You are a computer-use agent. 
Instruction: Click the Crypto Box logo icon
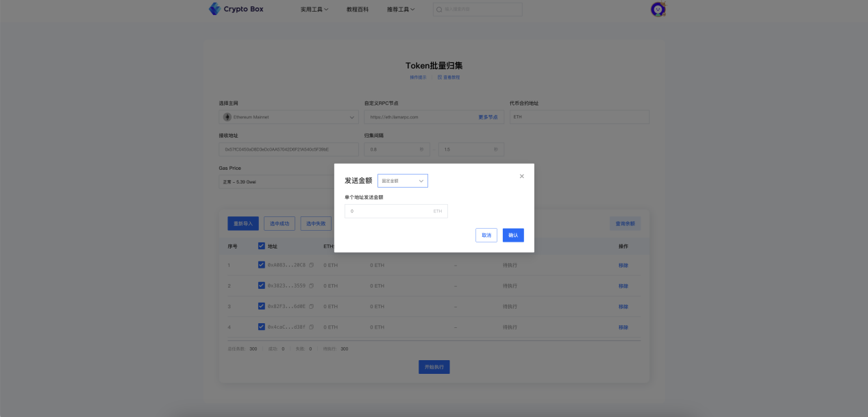215,9
